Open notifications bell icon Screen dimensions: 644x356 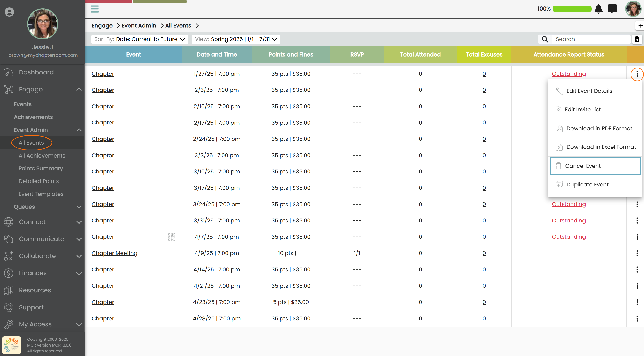[x=598, y=9]
